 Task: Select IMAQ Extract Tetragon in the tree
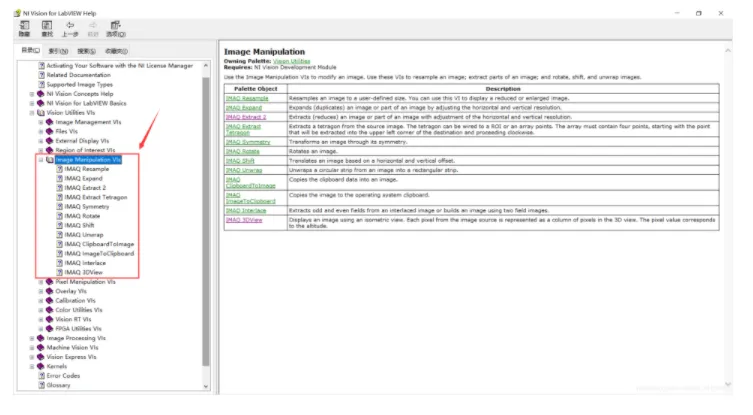[x=96, y=197]
